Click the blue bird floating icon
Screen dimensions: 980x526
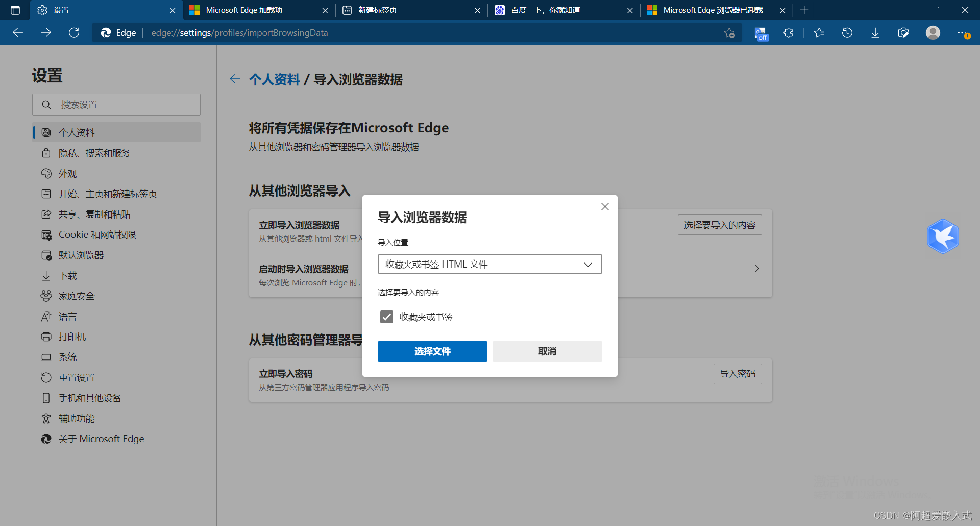click(x=943, y=236)
